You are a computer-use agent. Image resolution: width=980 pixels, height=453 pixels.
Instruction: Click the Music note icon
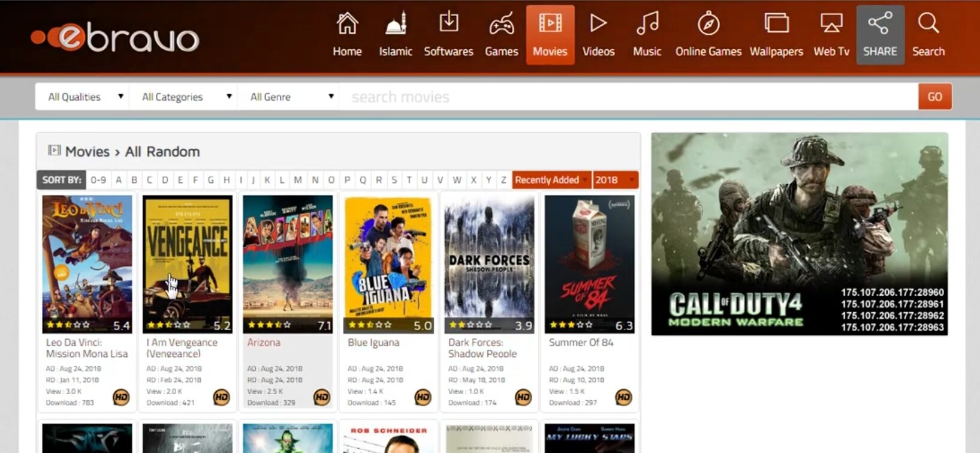(x=647, y=23)
